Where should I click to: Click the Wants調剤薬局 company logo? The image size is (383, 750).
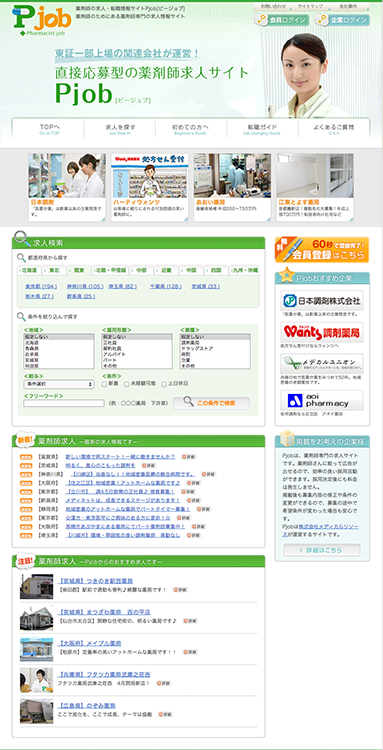322,332
